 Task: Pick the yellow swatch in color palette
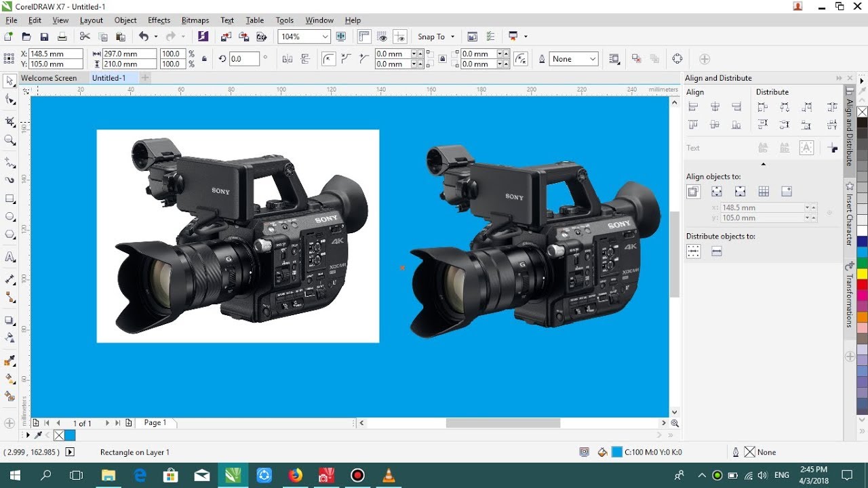pos(862,274)
